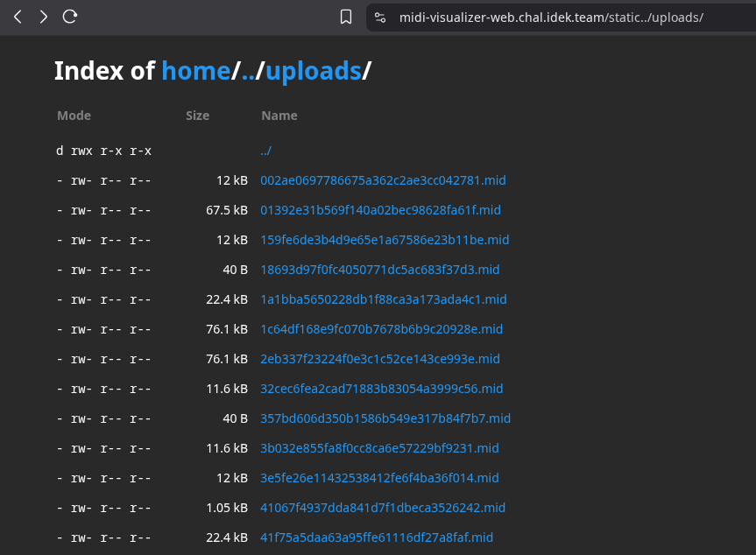Click the bookmark icon near the address bar
Screen dimensions: 756x555
point(347,16)
